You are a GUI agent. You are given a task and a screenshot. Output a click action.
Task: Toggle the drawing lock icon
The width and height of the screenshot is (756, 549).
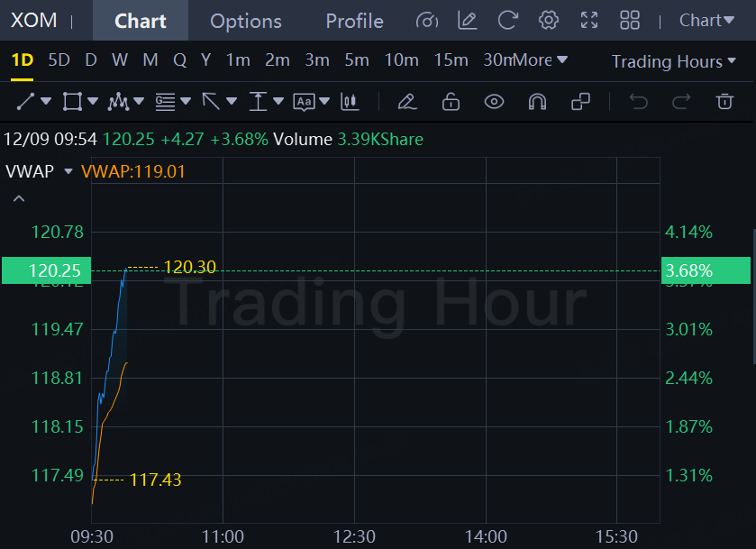tap(451, 102)
